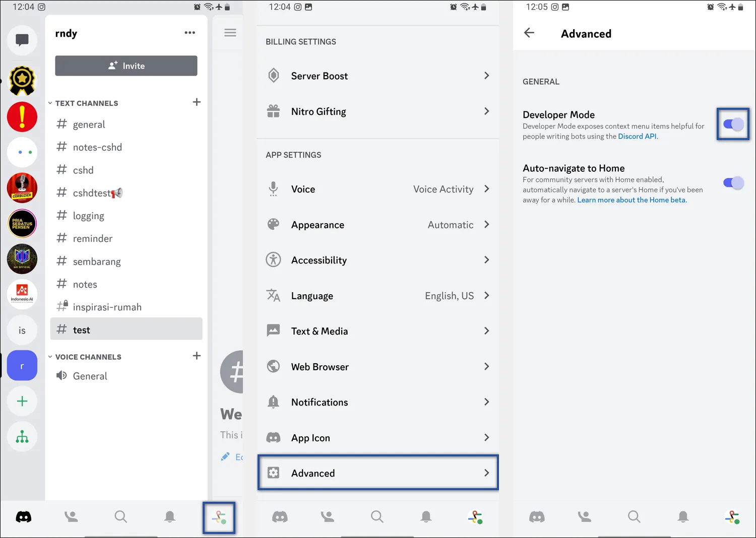Expand Appearance settings via its chevron

[486, 225]
